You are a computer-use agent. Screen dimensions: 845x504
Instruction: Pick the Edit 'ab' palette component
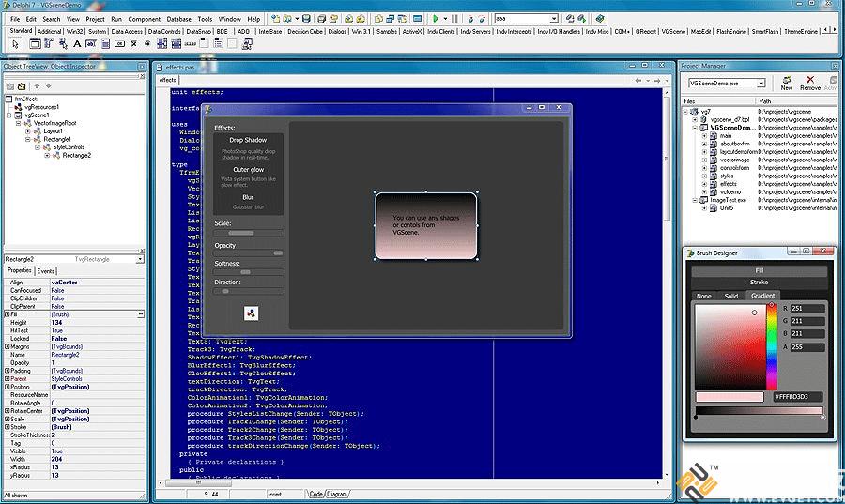tap(91, 43)
